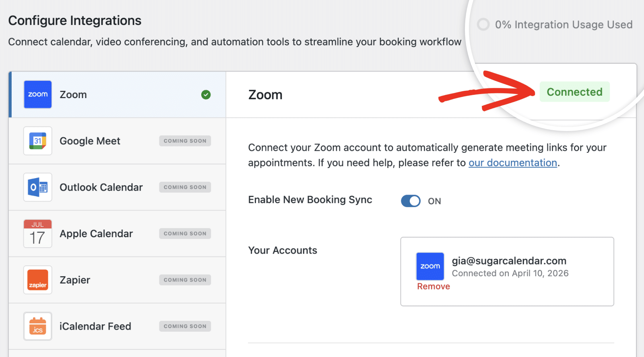Select the Google Meet integration tab

[x=117, y=141]
